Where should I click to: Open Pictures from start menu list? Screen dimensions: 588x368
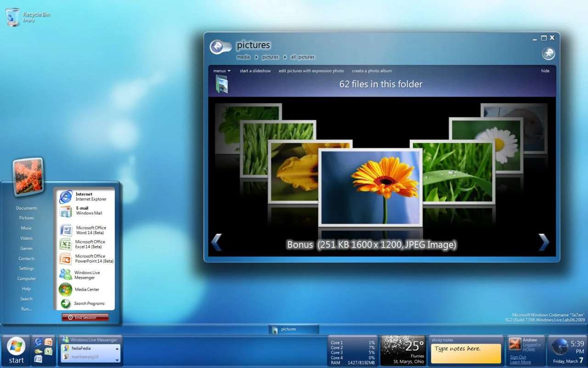point(27,218)
